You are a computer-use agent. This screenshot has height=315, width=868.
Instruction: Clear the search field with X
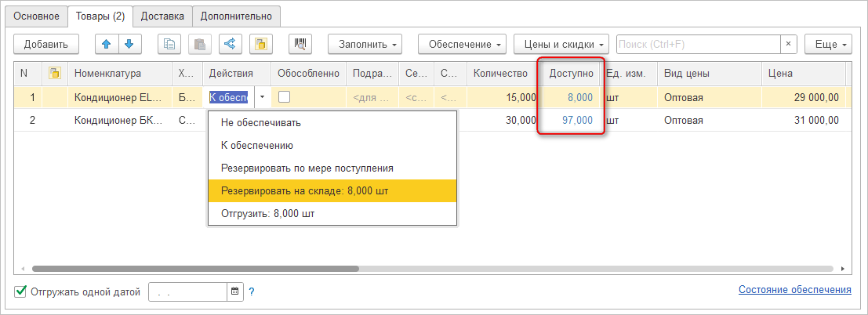pos(788,45)
